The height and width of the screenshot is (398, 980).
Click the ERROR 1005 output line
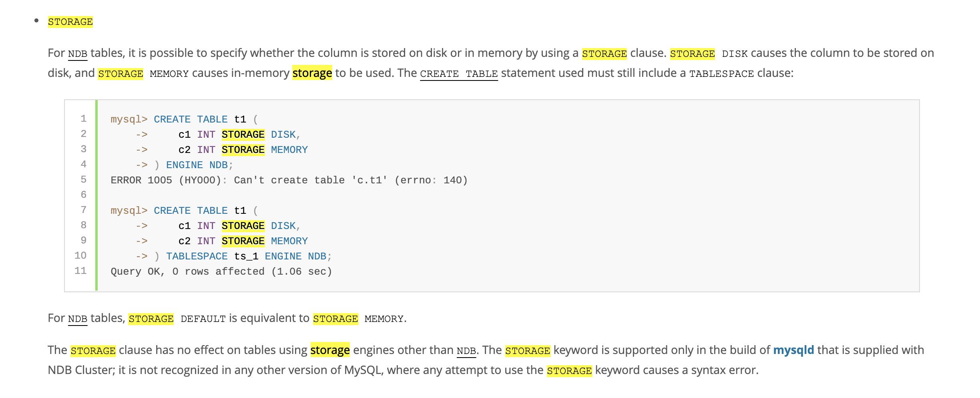click(x=289, y=180)
